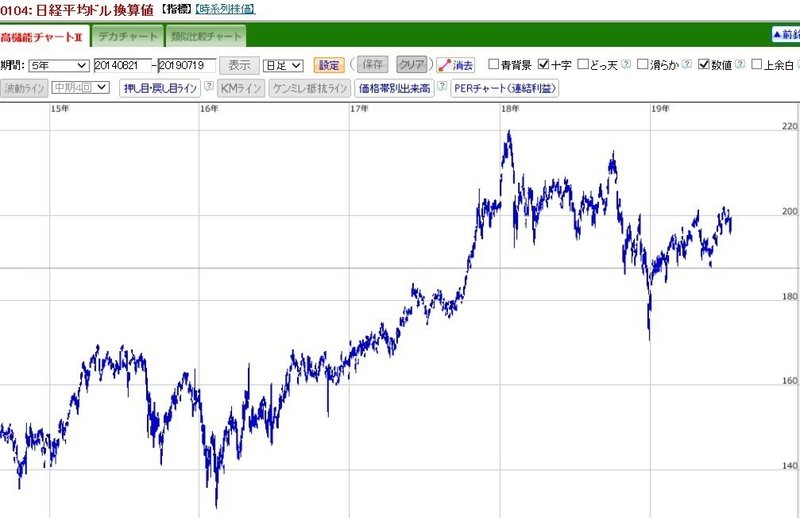Image resolution: width=800 pixels, height=518 pixels.
Task: Open the 期間 5年 period dropdown
Action: 59,65
